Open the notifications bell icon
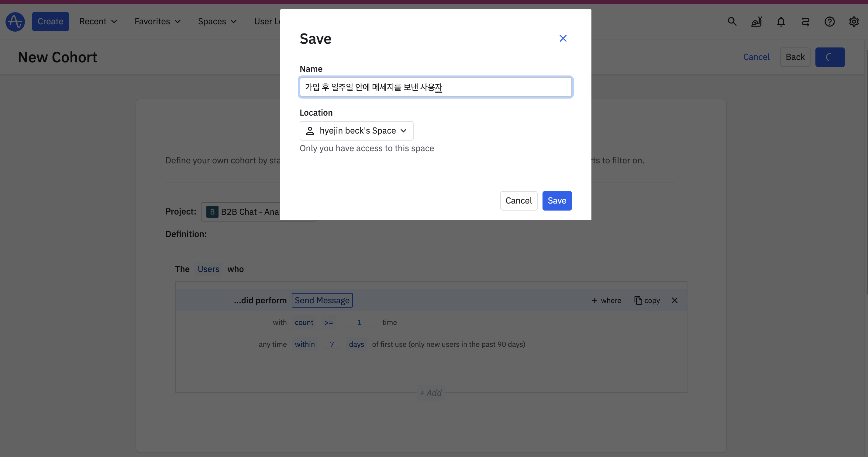The height and width of the screenshot is (457, 868). pyautogui.click(x=781, y=22)
